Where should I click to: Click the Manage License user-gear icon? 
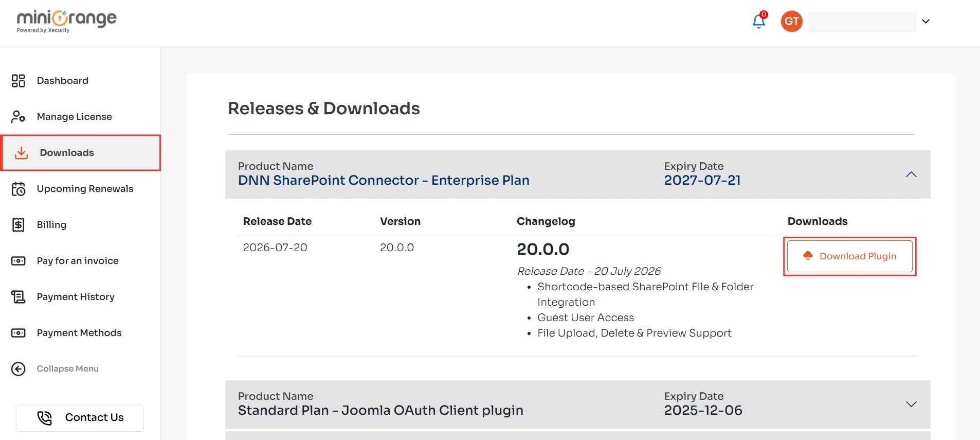click(x=19, y=117)
